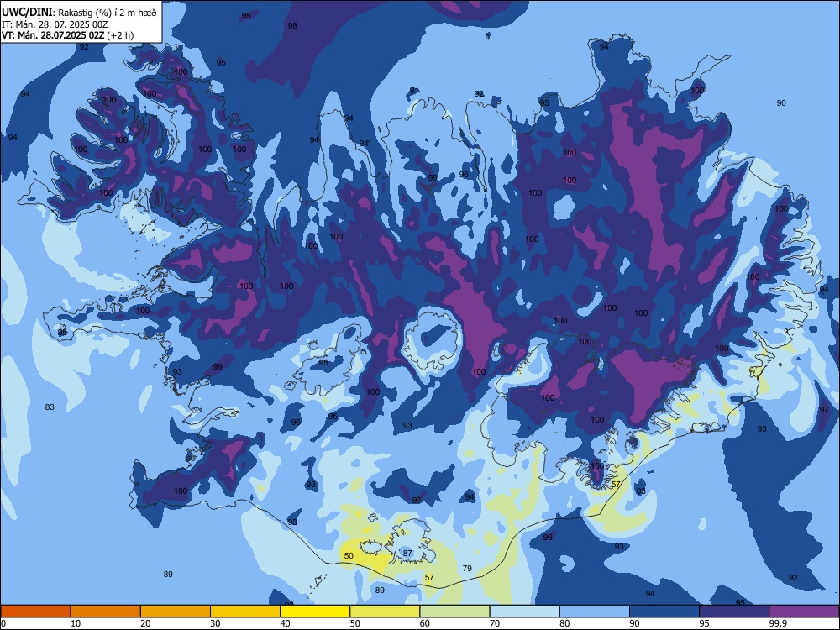
Task: Select the dark blue 90–95 legend swatch
Action: point(664,612)
